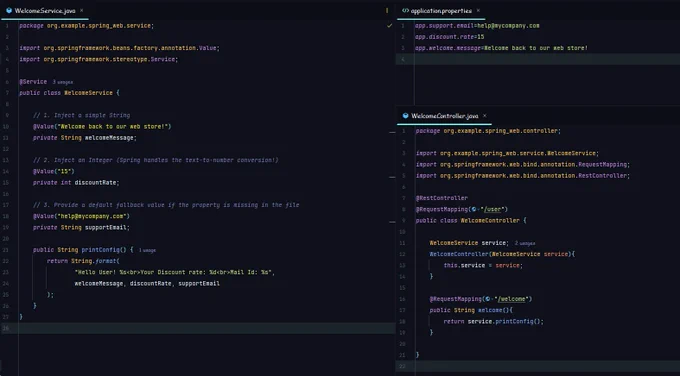Click "public class WelcomeController {" declaration

(x=471, y=221)
